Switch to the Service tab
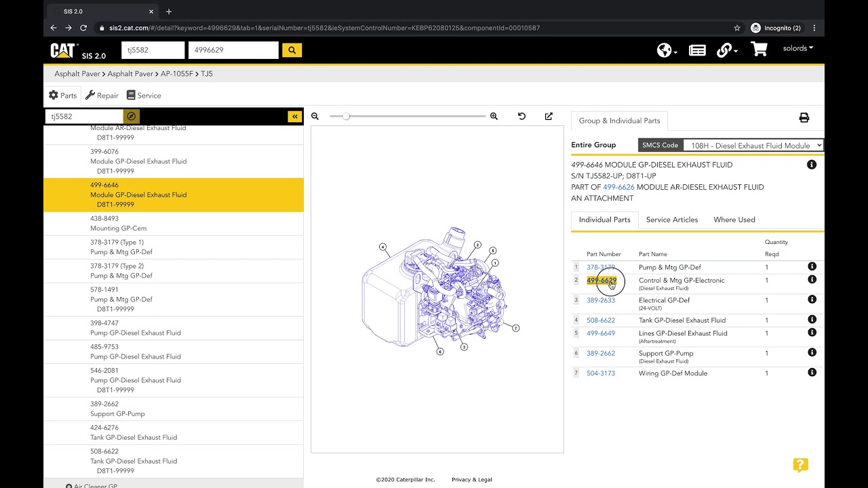868x488 pixels. [144, 96]
